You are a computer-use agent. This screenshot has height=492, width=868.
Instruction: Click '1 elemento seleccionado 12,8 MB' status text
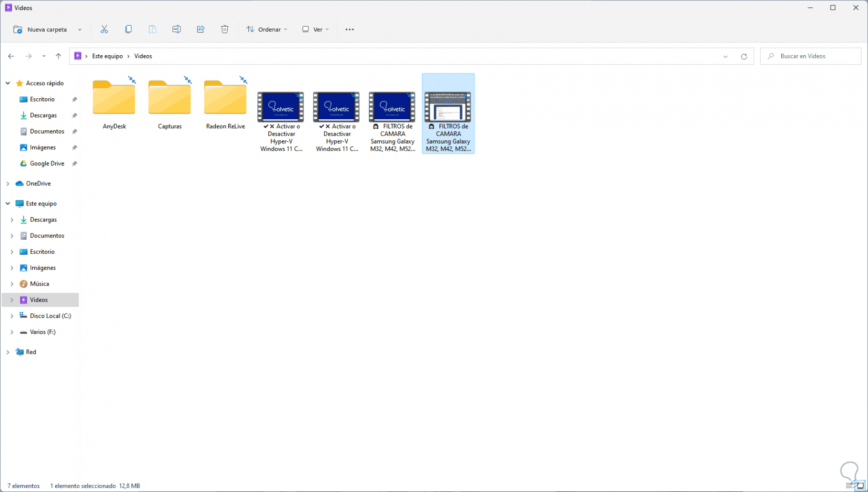pyautogui.click(x=95, y=486)
